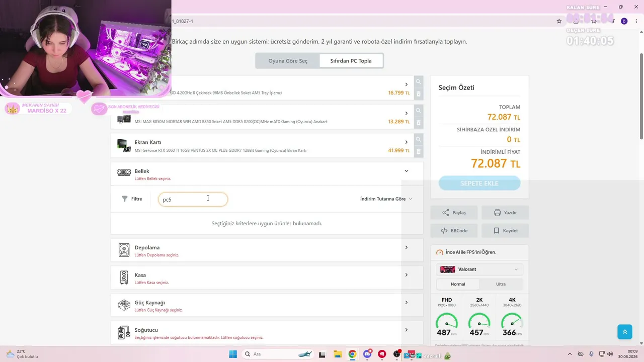Bookmark this page with the star icon
This screenshot has width=644, height=362.
coord(559,21)
